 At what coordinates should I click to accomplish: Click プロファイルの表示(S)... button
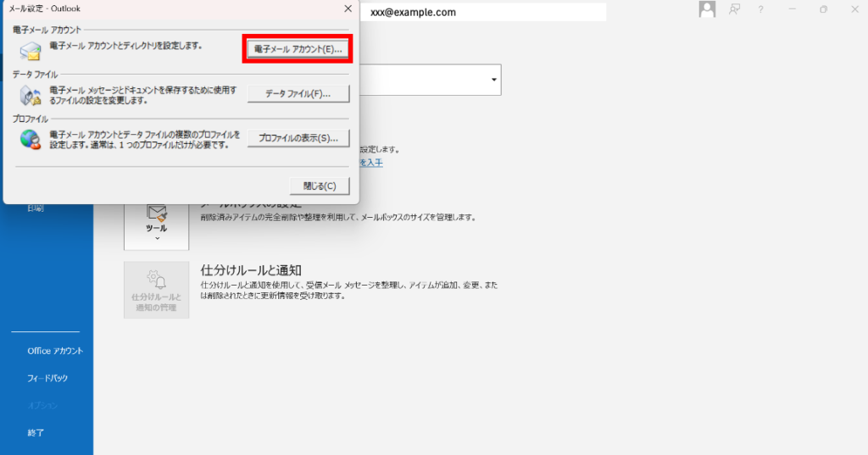point(298,137)
